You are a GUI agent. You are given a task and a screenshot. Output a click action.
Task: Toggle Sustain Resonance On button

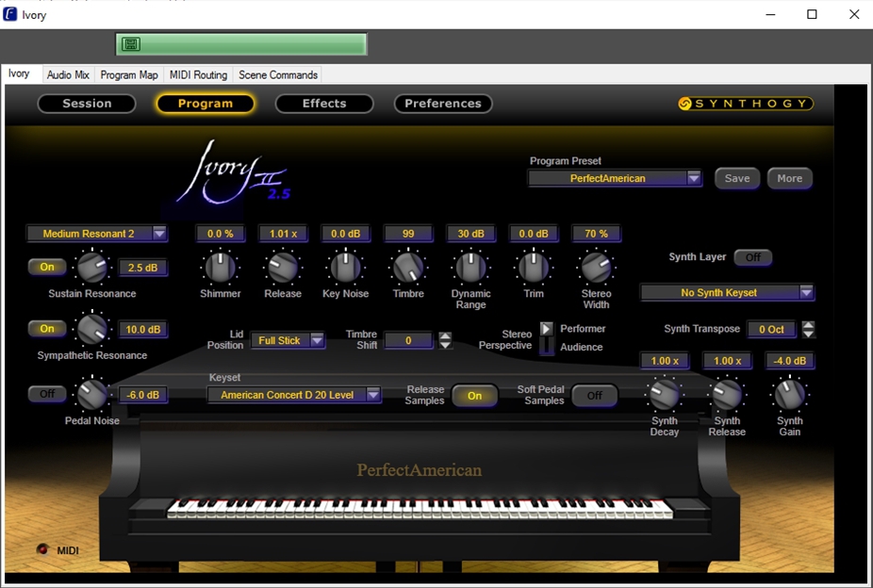pyautogui.click(x=47, y=268)
